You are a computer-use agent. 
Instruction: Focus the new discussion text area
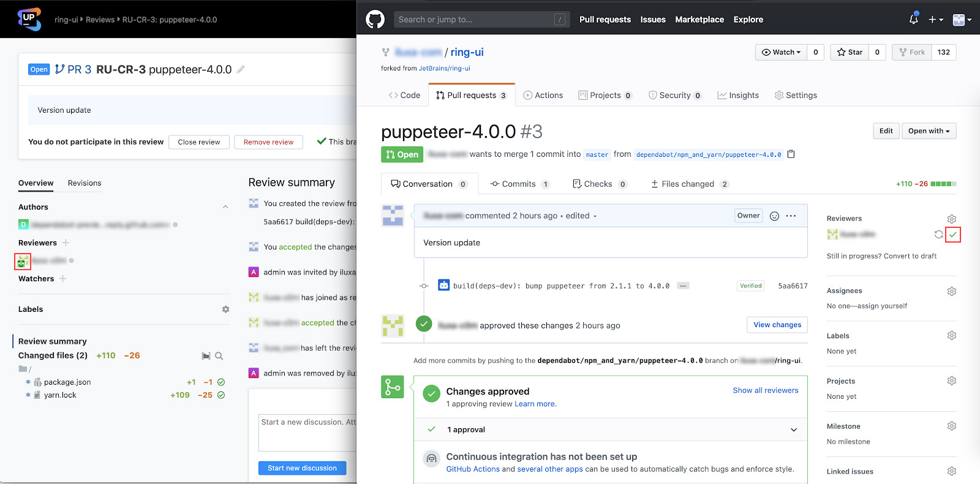(x=307, y=433)
